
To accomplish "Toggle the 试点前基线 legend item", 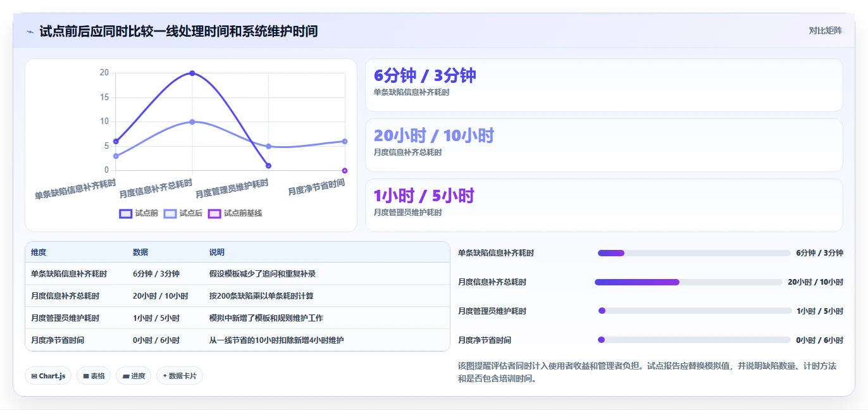I will [235, 213].
